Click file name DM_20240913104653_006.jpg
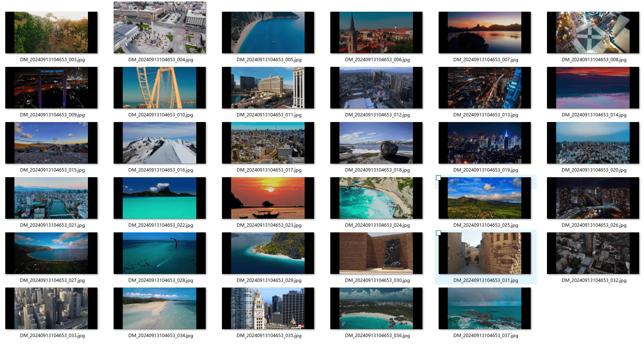The height and width of the screenshot is (345, 644). 377,60
